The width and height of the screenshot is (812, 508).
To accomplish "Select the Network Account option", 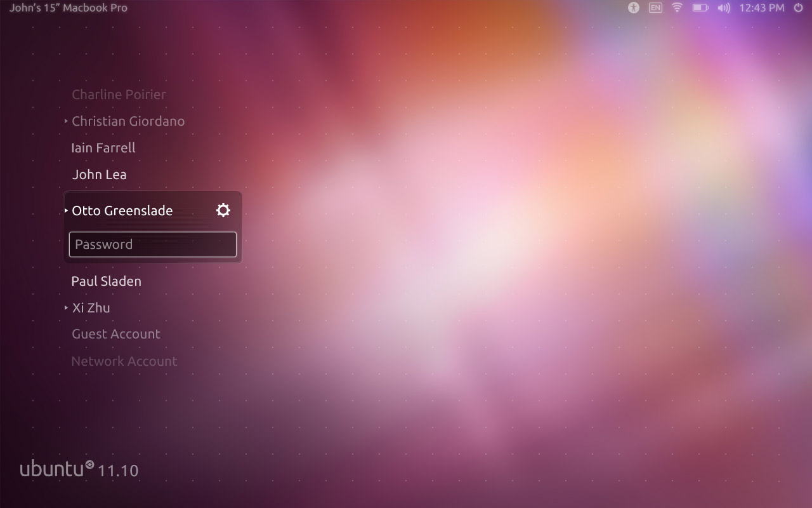I will [124, 361].
